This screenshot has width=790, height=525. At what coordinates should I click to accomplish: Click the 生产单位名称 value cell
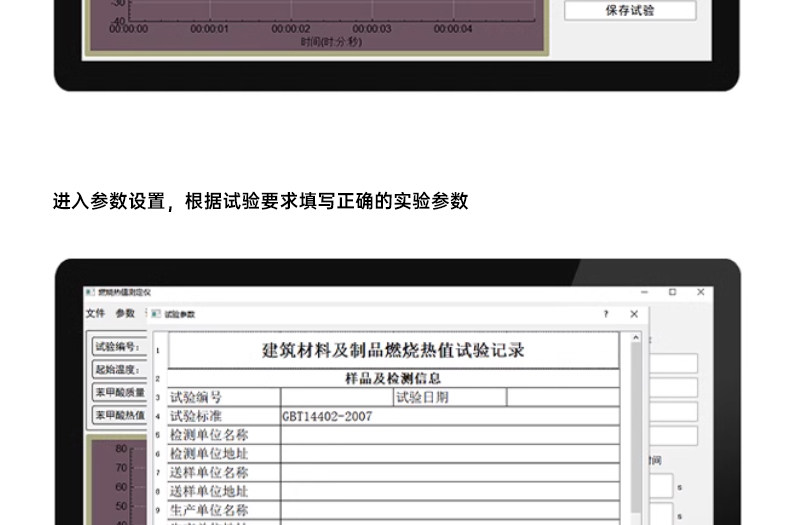pyautogui.click(x=450, y=510)
